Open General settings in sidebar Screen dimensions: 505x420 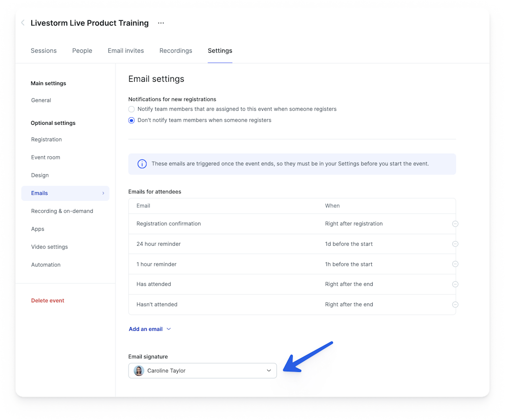[x=41, y=100]
